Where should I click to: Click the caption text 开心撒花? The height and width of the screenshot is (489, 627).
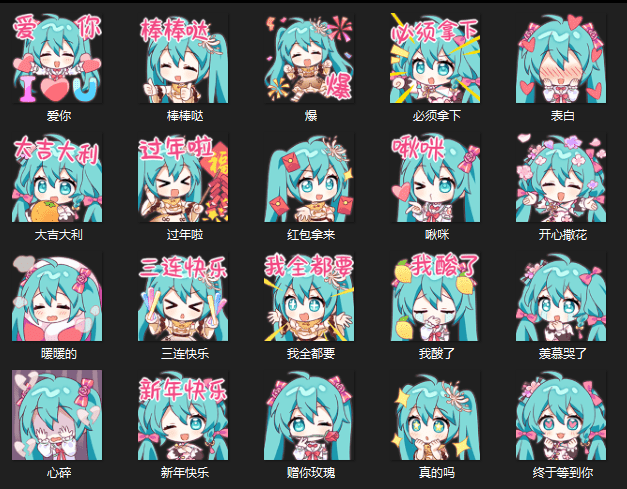(563, 235)
